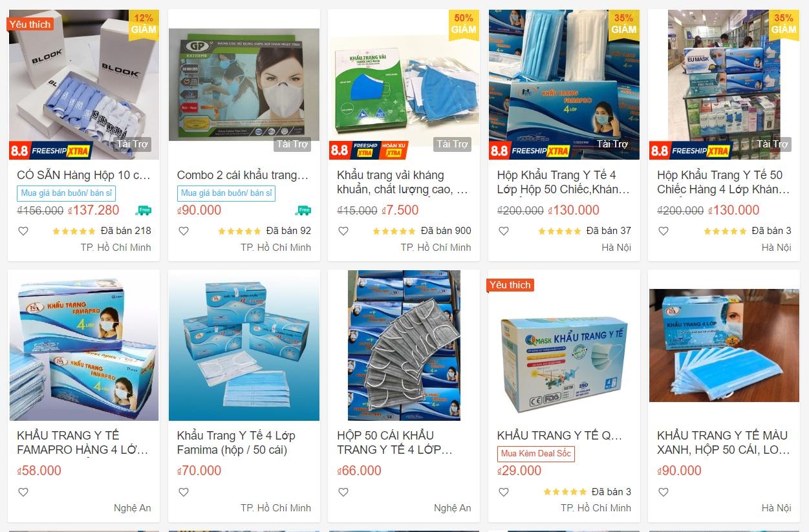This screenshot has height=532, width=809.
Task: Open the grey masks product thumbnail
Action: coord(404,345)
